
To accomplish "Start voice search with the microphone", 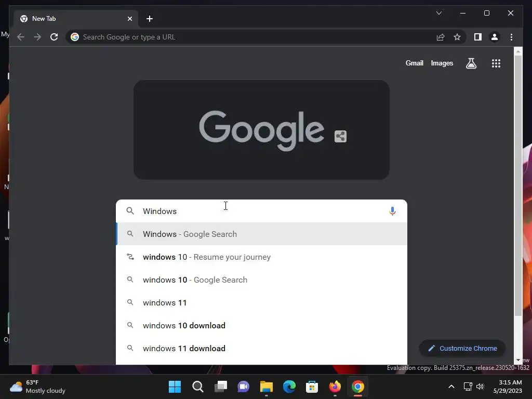I will pos(392,211).
